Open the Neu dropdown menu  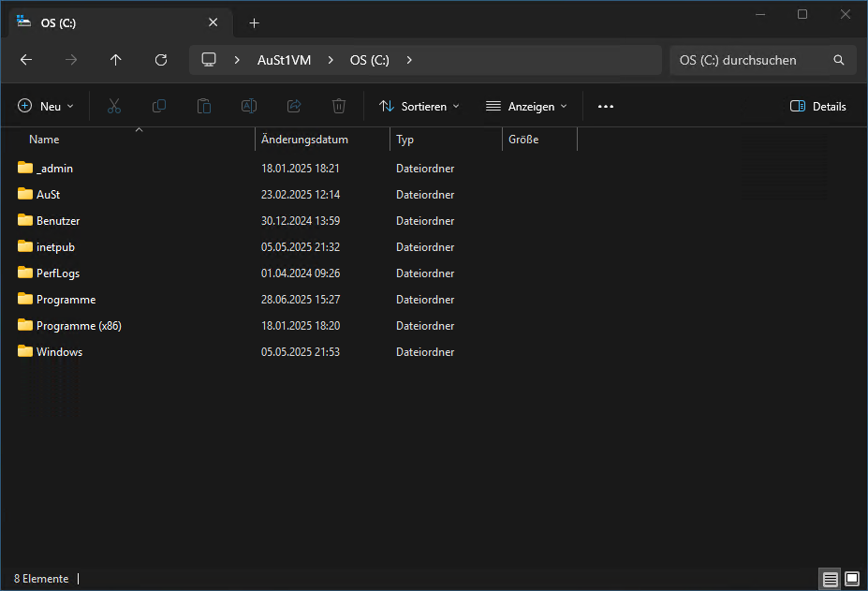tap(45, 107)
